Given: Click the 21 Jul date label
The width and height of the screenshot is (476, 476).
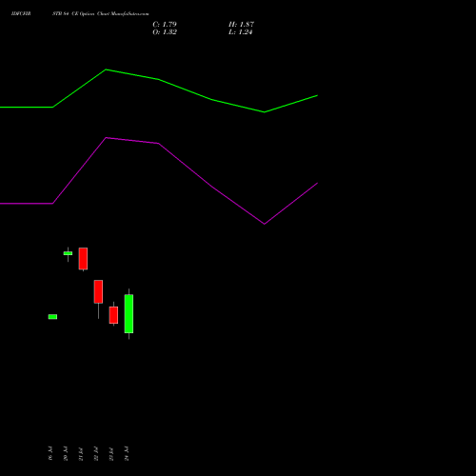Looking at the screenshot, I should [x=81, y=454].
